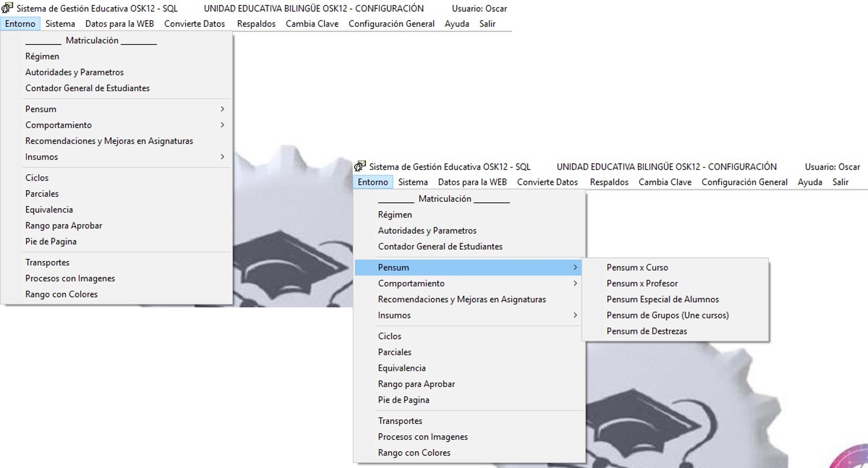868x468 pixels.
Task: Click Respaldos in the upper-left menu bar
Action: tap(256, 24)
